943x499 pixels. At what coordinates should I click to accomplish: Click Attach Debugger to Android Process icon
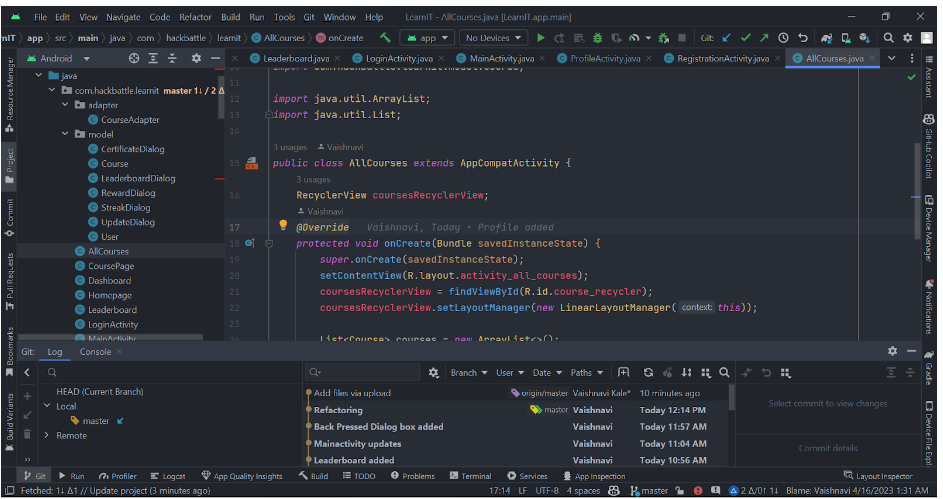(663, 38)
